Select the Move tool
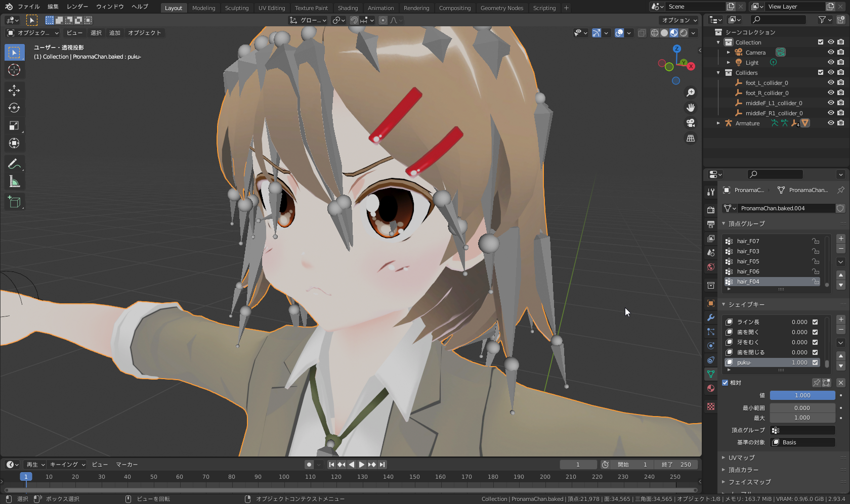This screenshot has width=850, height=504. tap(14, 90)
